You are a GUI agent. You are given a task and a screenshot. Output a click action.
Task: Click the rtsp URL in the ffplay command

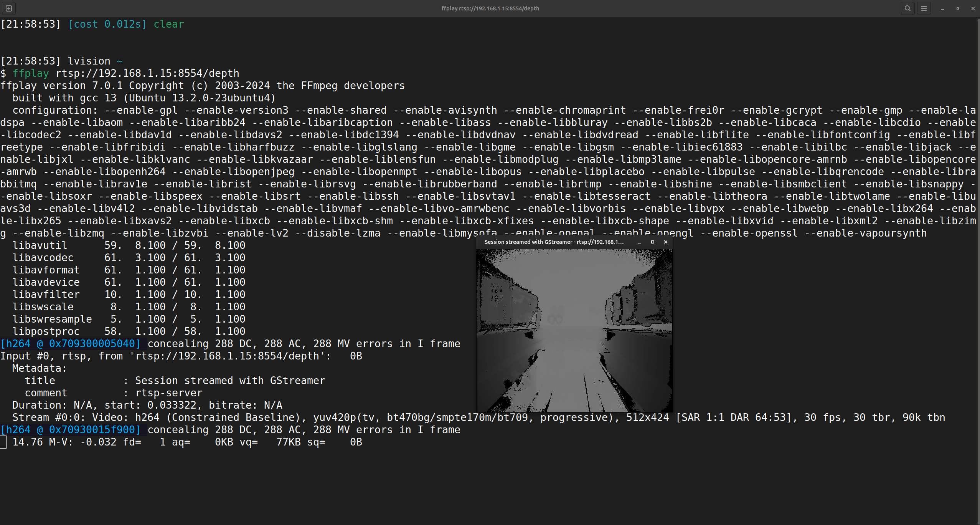point(147,73)
